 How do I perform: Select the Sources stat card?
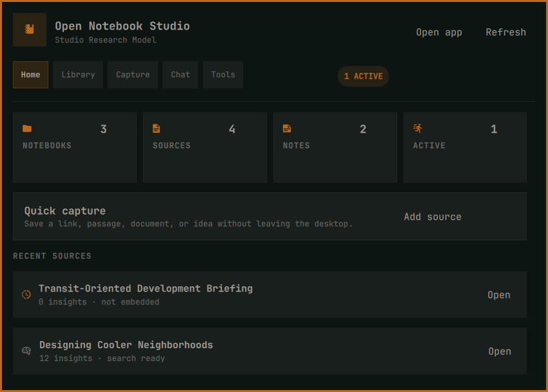[205, 147]
